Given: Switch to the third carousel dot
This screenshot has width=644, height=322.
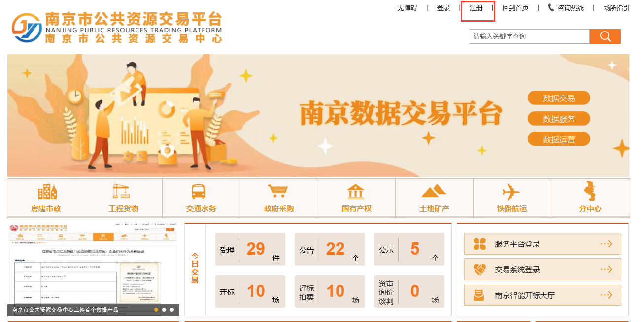Looking at the screenshot, I should (x=172, y=310).
